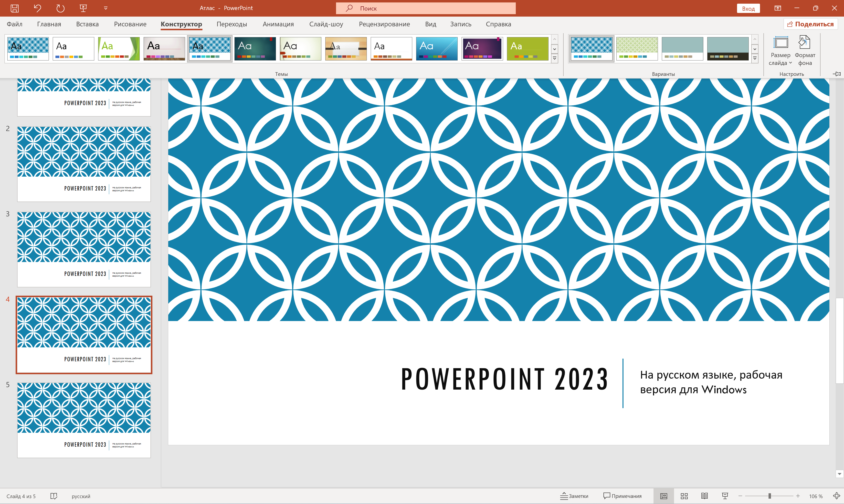Toggle ribbon display options
This screenshot has height=504, width=844.
point(778,8)
